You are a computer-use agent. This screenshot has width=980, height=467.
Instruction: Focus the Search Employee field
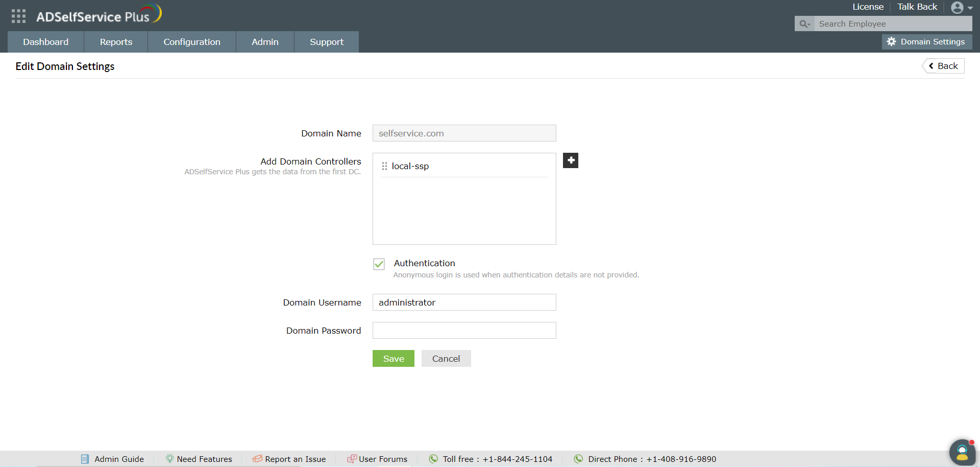click(893, 24)
